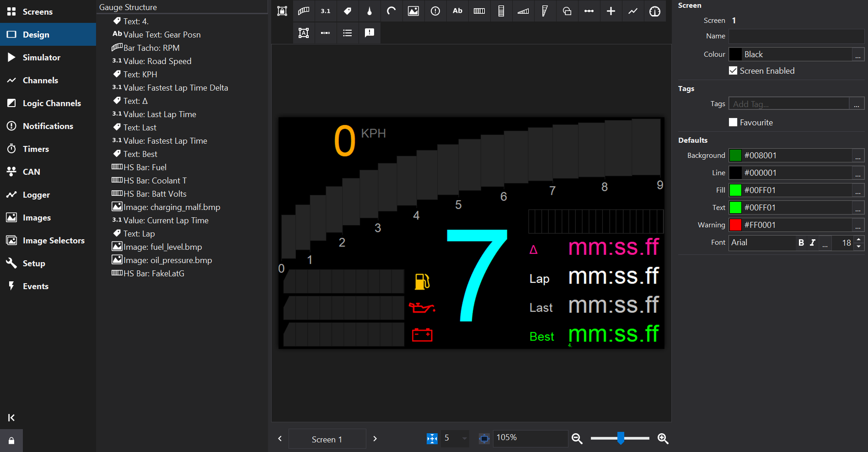Toggle bold for the default font

click(801, 243)
